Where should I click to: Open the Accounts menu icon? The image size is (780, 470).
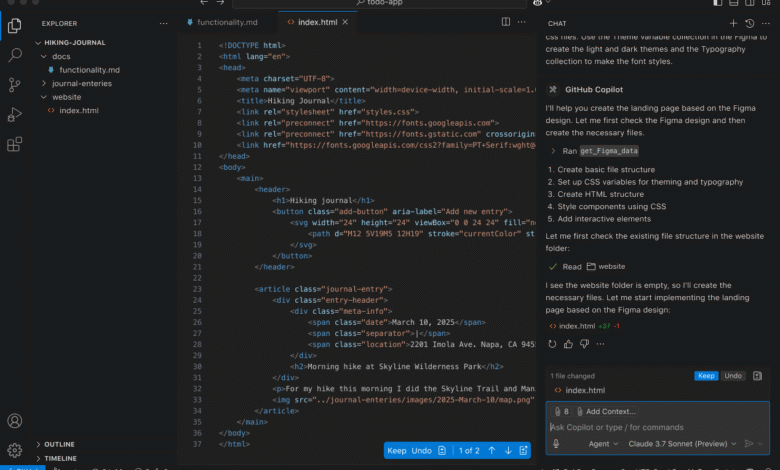pos(14,421)
